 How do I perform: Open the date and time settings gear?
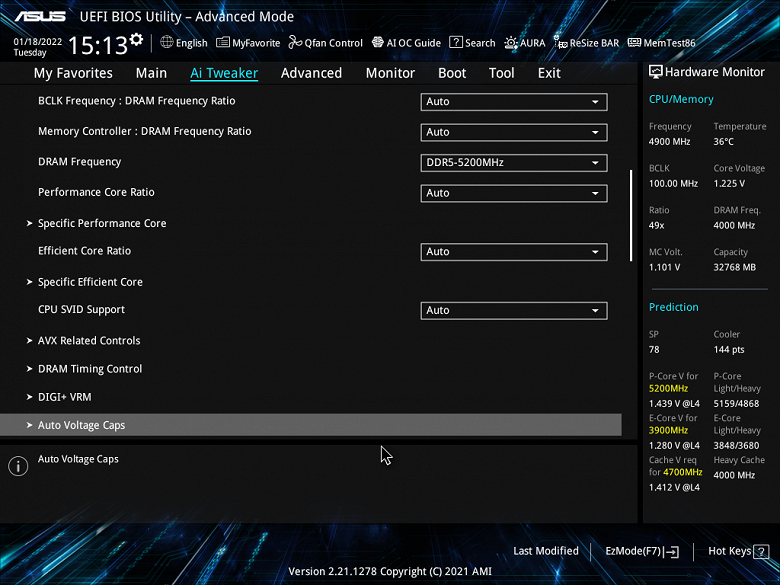(136, 40)
